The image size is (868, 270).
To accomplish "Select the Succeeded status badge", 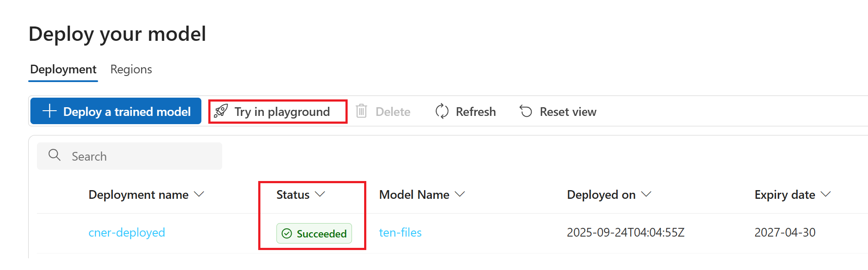I will (313, 234).
